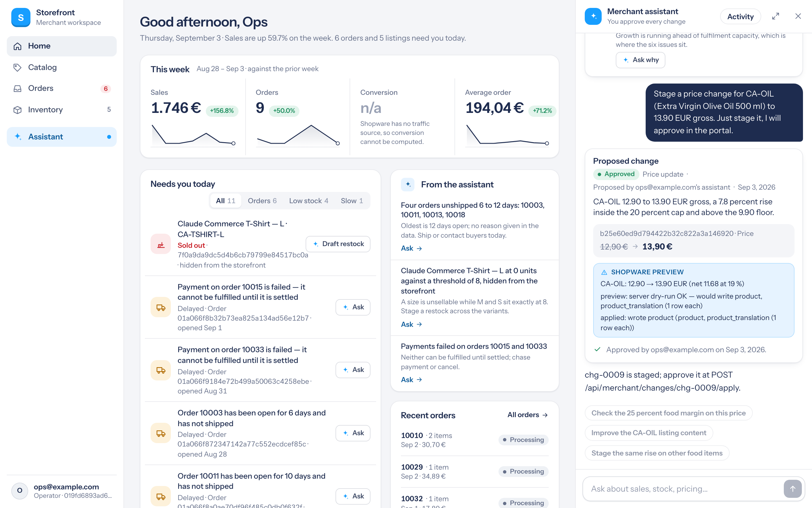Click the Orders sparkline chart
The image size is (812, 508).
point(298,135)
